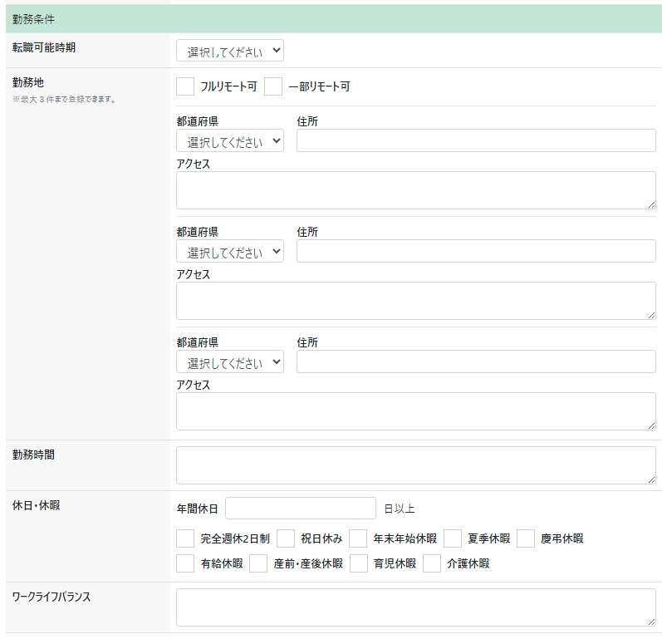Enable the 完全週休2日制 checkbox
662x644 pixels.
pyautogui.click(x=185, y=538)
